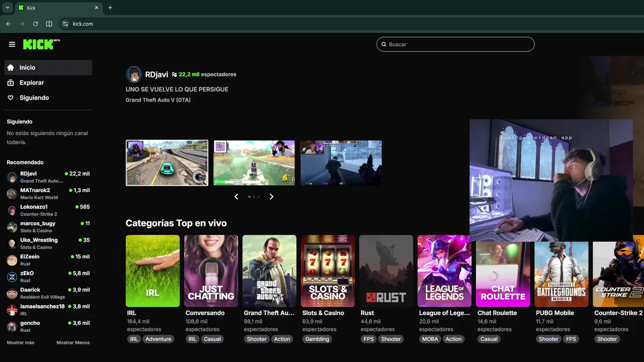Click the Adventure tag under IRL

pos(158,339)
